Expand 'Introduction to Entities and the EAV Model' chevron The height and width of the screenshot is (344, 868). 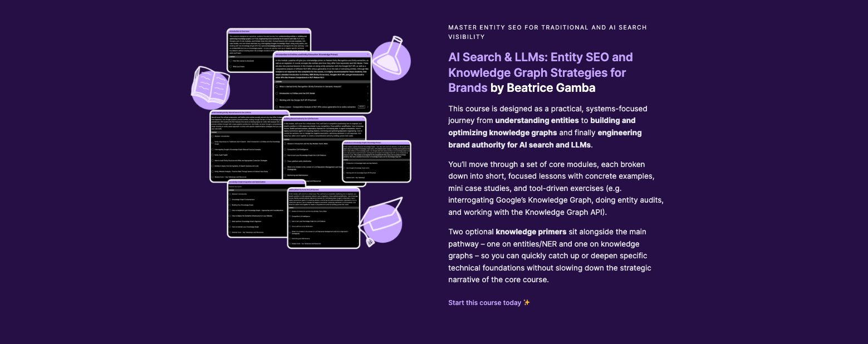[367, 93]
